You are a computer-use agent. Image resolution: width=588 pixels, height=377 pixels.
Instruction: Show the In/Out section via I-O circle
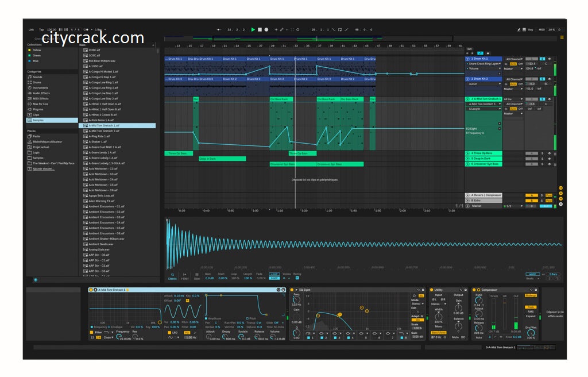point(561,188)
